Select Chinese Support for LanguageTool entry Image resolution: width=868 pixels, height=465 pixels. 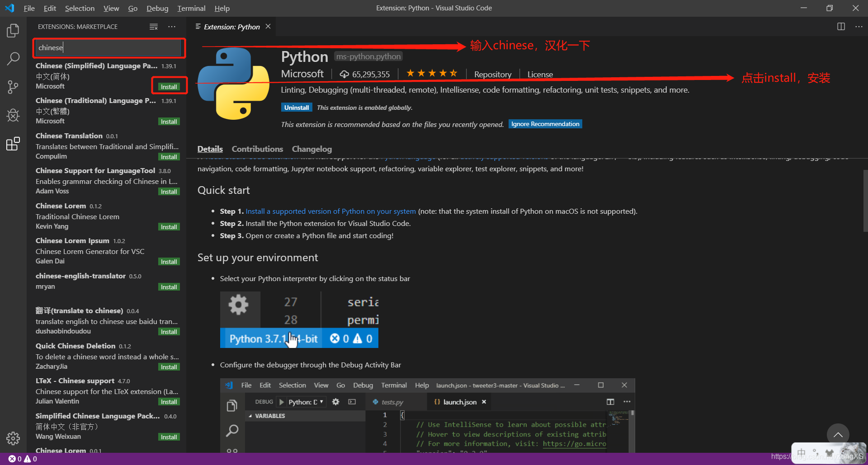(107, 181)
